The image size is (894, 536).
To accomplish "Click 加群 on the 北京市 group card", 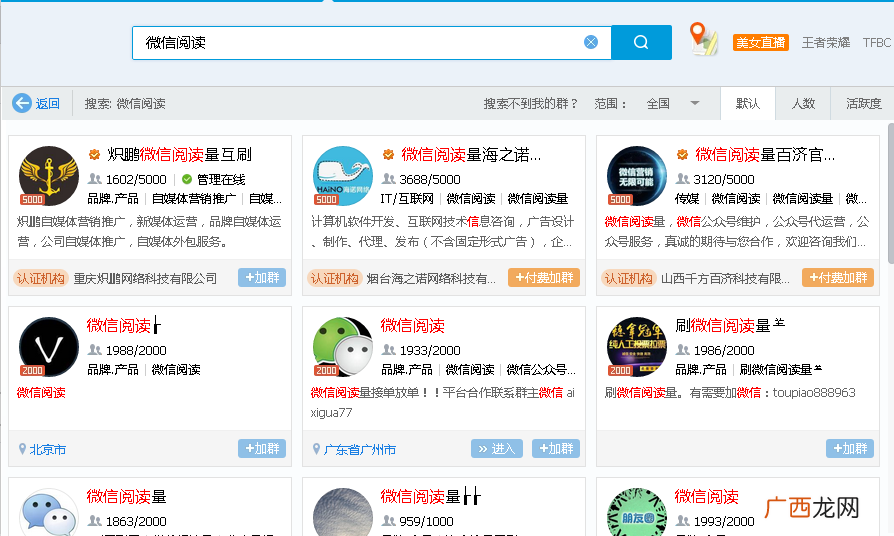I will pyautogui.click(x=262, y=449).
